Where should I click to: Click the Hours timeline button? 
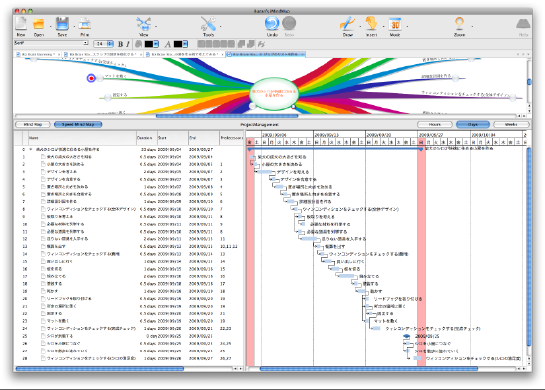pos(435,124)
